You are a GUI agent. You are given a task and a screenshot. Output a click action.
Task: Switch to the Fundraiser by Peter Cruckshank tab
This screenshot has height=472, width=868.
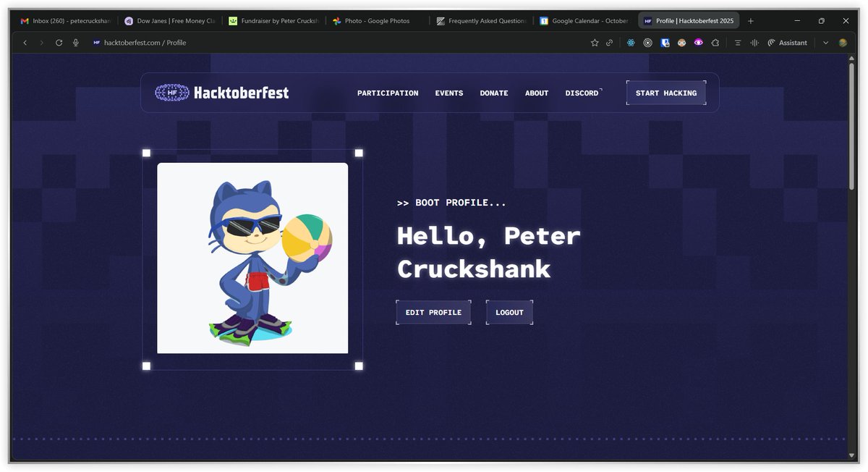click(x=273, y=21)
